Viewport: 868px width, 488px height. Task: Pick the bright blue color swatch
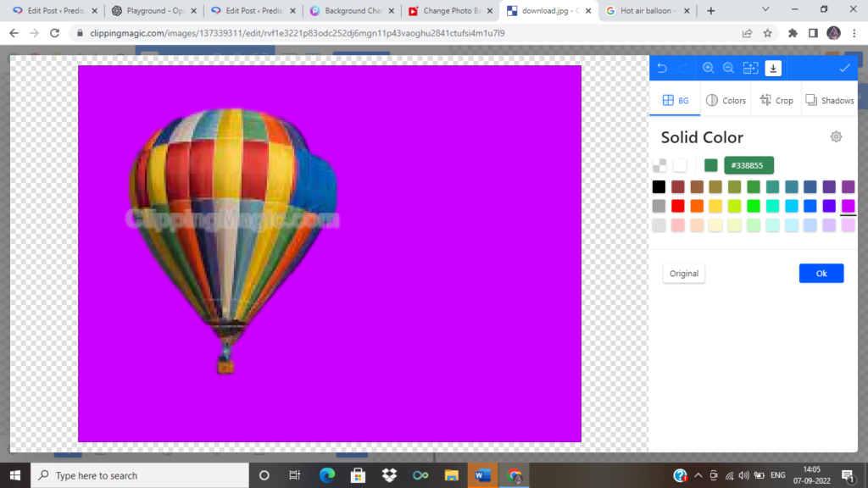pyautogui.click(x=810, y=206)
